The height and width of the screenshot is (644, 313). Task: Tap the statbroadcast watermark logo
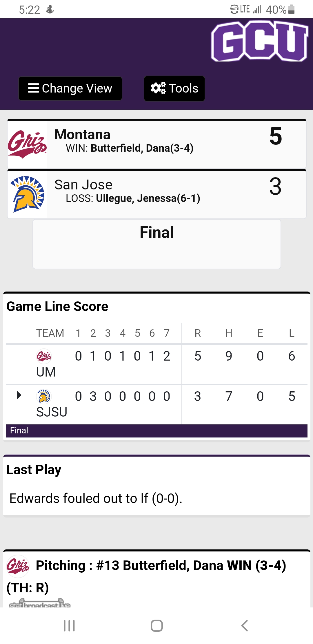(40, 603)
